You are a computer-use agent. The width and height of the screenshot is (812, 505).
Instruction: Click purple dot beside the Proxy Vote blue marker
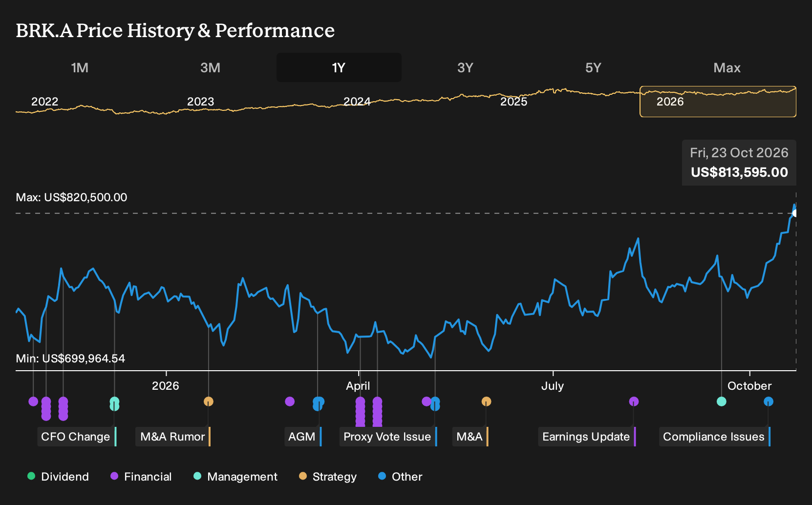[x=427, y=401]
